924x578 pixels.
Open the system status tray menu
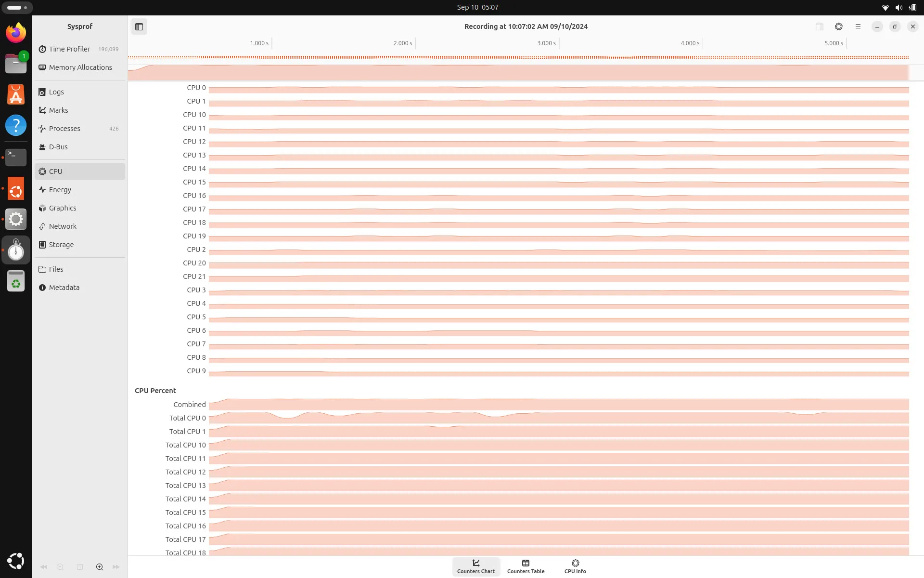click(x=899, y=7)
